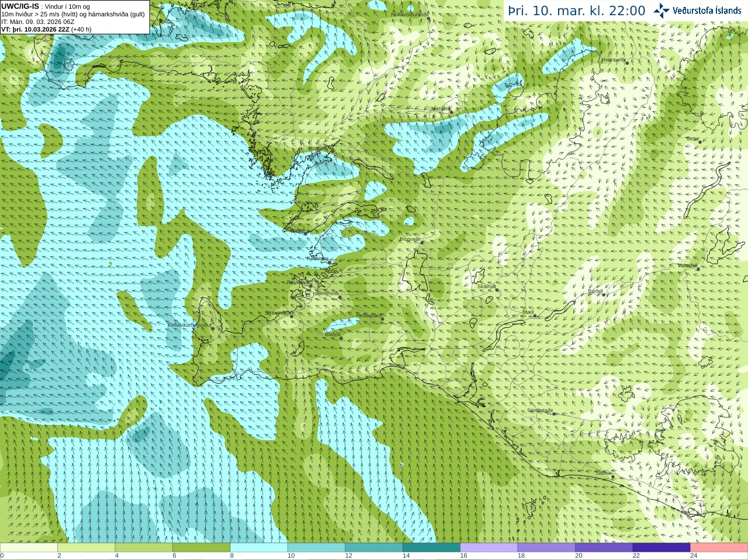Click the Hellisskarð station label

369,316
